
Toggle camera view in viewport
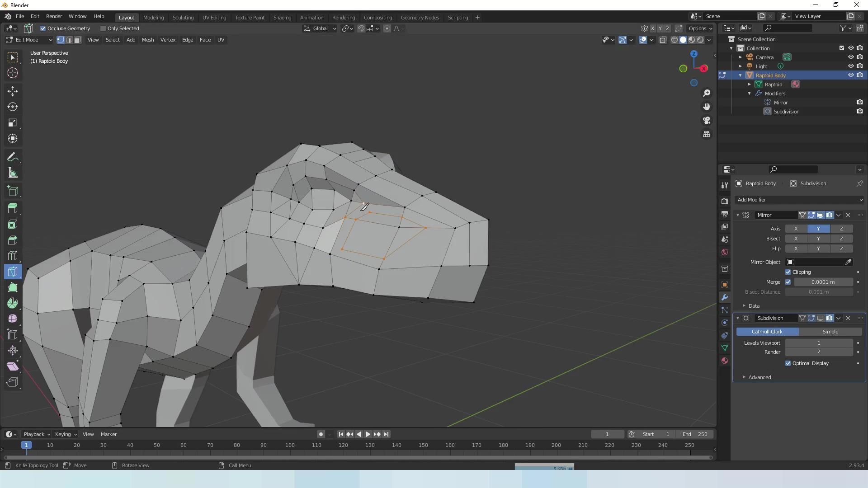(707, 121)
